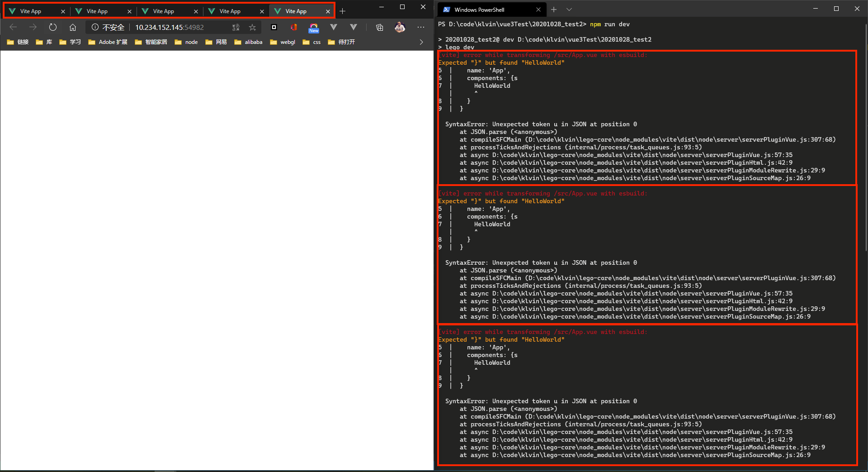Image resolution: width=868 pixels, height=472 pixels.
Task: Open a new terminal tab with plus button
Action: [x=553, y=10]
